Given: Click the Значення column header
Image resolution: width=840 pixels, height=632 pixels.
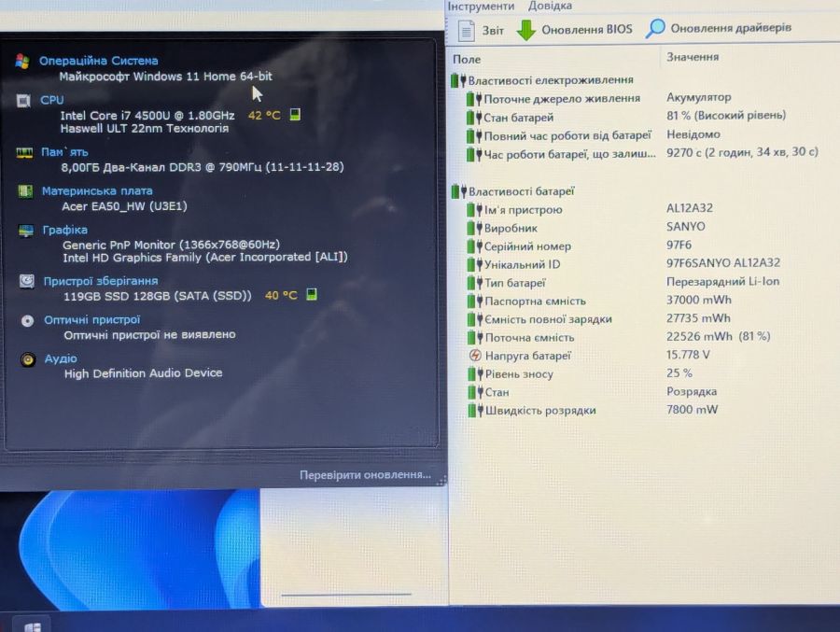Looking at the screenshot, I should [x=693, y=57].
